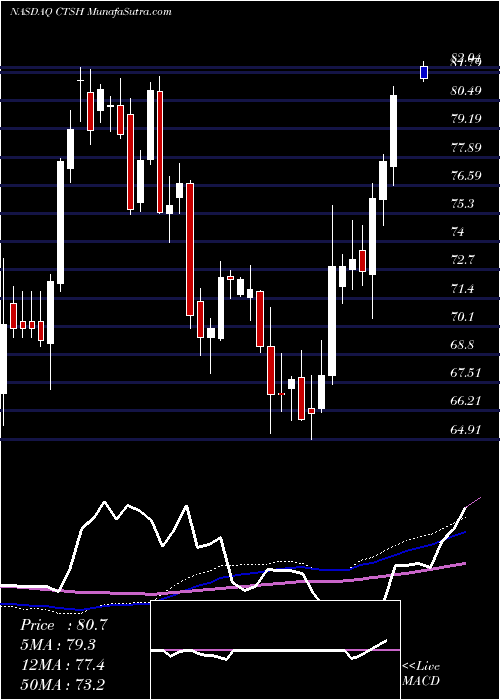Viewport: 500px width, 700px height.
Task: Click the 75.3 price axis label
Action: coord(463,203)
